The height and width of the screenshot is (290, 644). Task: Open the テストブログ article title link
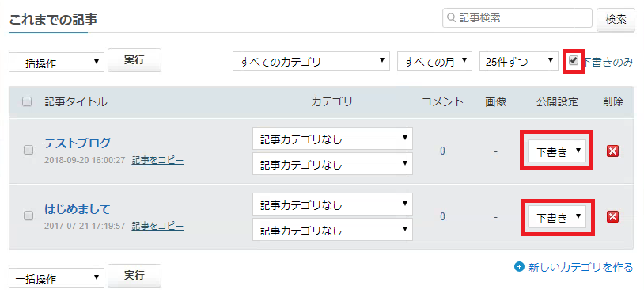pyautogui.click(x=78, y=143)
